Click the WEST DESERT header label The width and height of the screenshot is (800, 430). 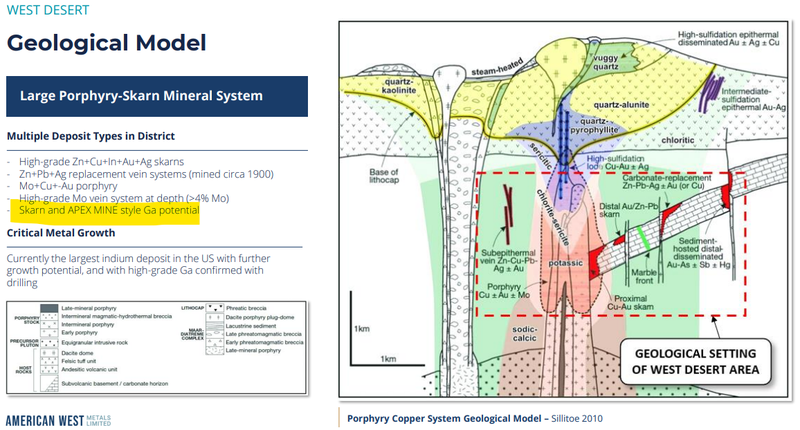(x=48, y=13)
